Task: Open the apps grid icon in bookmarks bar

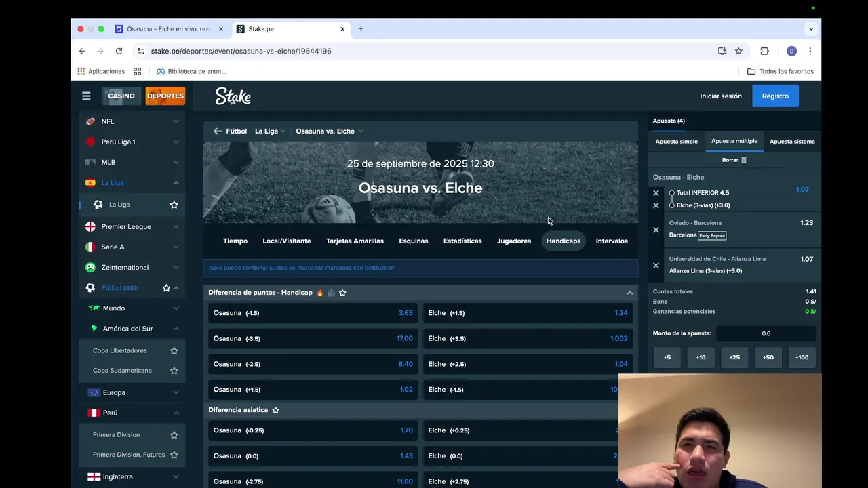Action: coord(137,71)
